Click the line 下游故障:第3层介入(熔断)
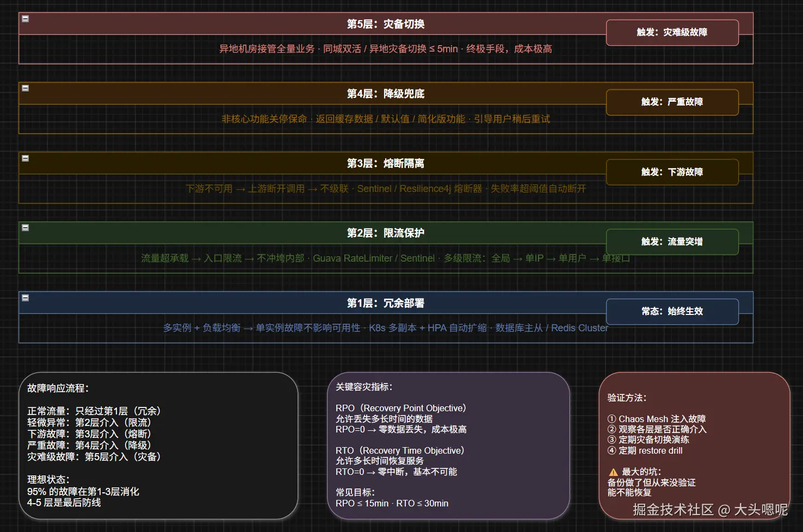Screen dimensions: 803x532 (90, 434)
